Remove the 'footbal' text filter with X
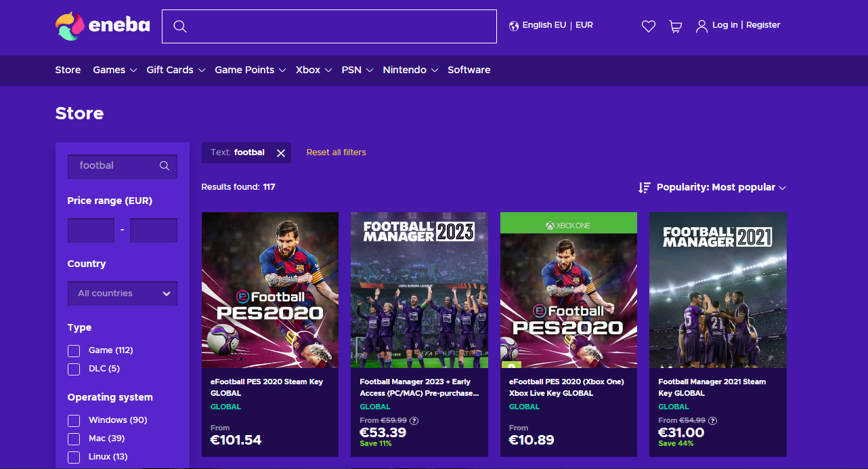The width and height of the screenshot is (868, 469). (x=281, y=153)
